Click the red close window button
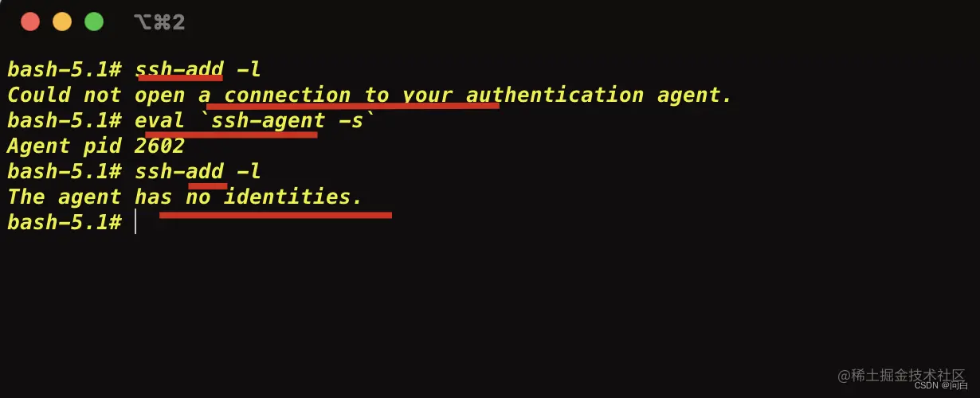The image size is (980, 398). [30, 21]
